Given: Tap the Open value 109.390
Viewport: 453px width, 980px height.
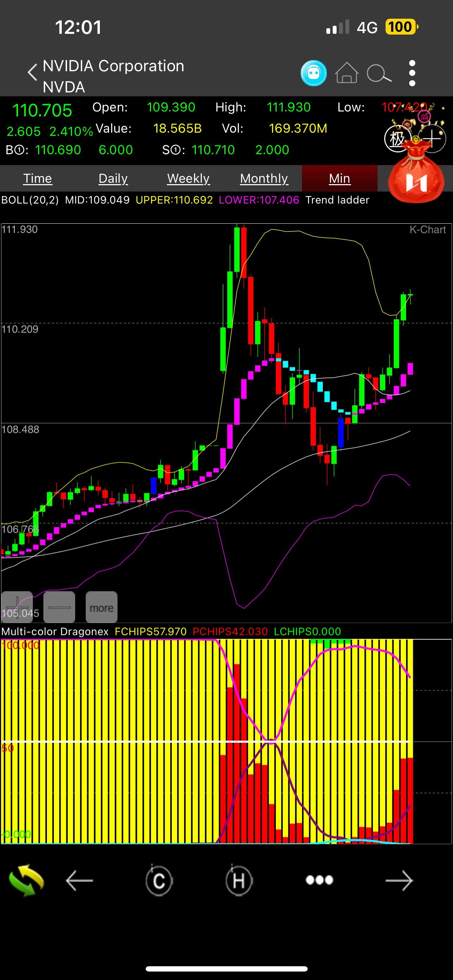Looking at the screenshot, I should [x=171, y=107].
